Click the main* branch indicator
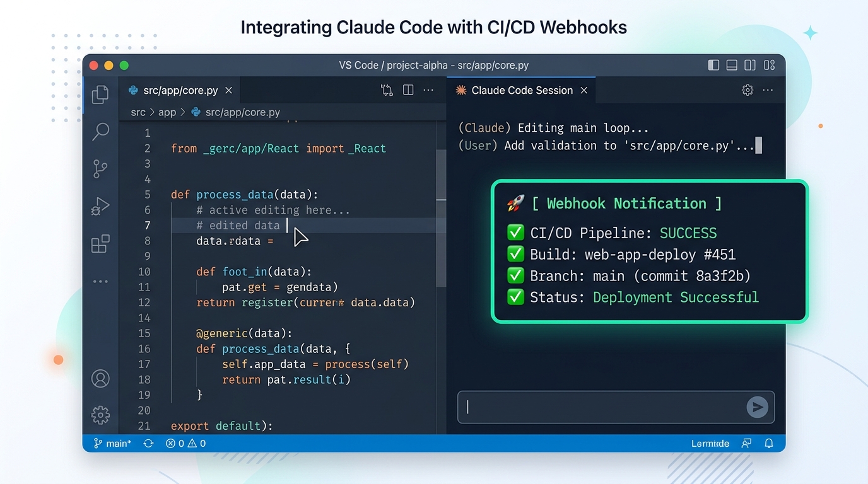Viewport: 868px width, 484px height. pyautogui.click(x=112, y=443)
